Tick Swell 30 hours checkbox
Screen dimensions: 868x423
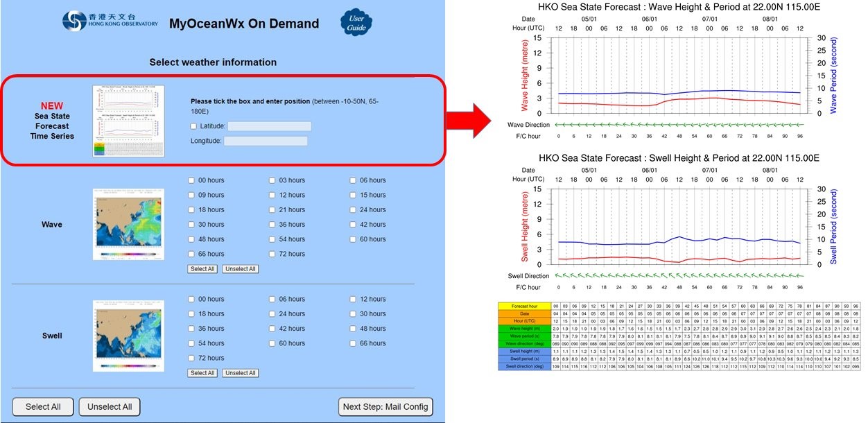(x=354, y=313)
